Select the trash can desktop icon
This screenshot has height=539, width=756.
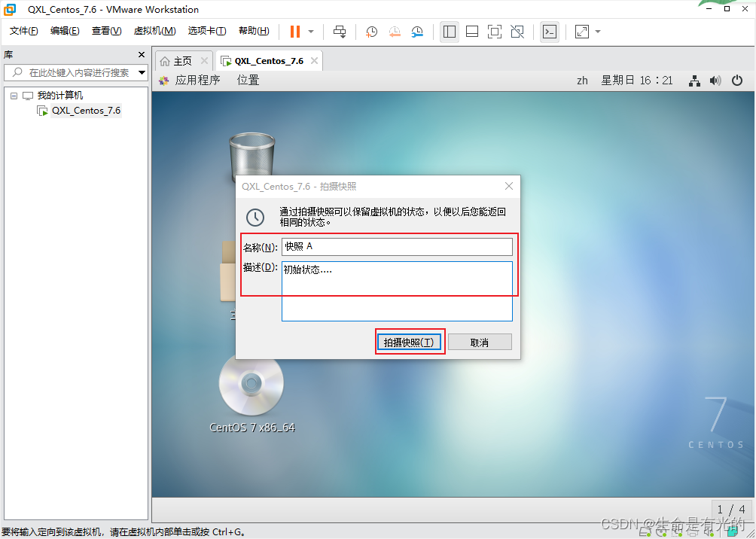tap(251, 154)
